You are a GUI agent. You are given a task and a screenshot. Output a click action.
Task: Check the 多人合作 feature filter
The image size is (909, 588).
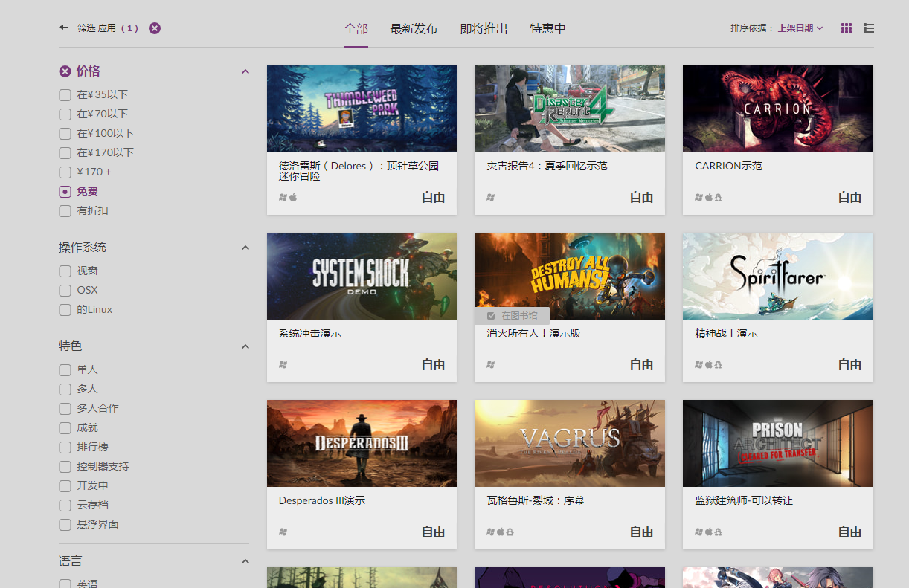tap(65, 408)
